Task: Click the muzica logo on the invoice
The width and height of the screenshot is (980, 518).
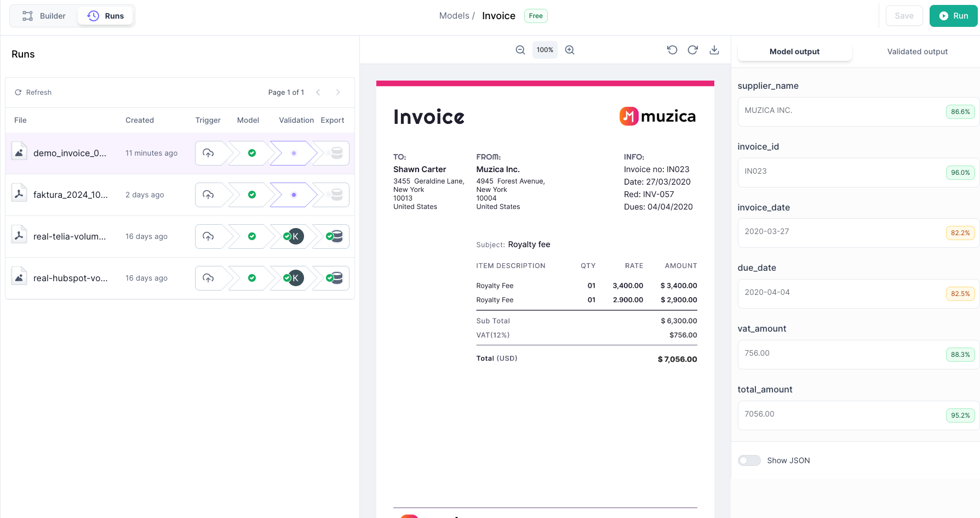Action: [657, 116]
